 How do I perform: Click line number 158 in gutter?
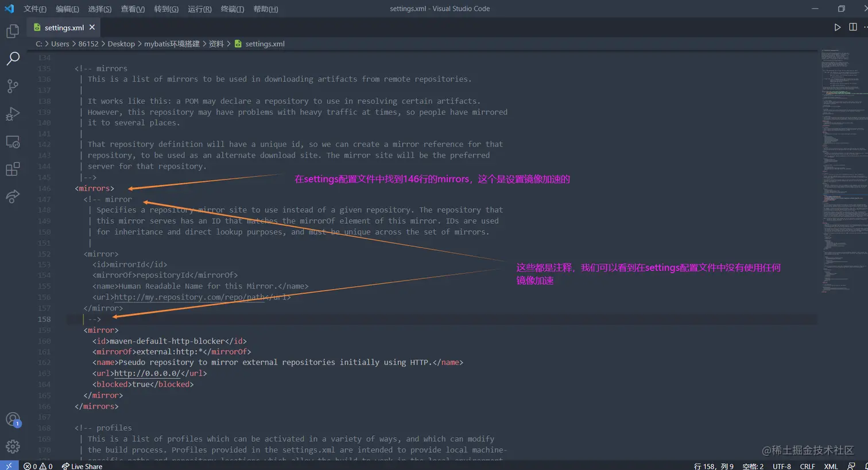(x=44, y=319)
